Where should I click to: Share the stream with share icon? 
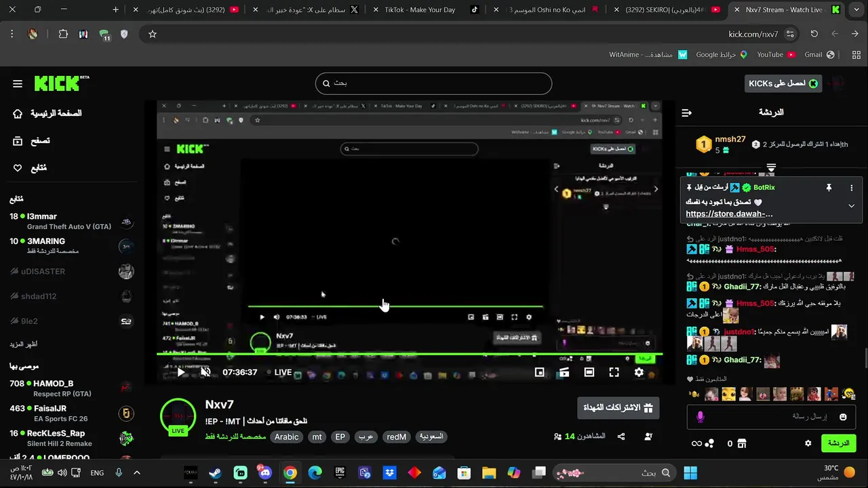point(621,437)
